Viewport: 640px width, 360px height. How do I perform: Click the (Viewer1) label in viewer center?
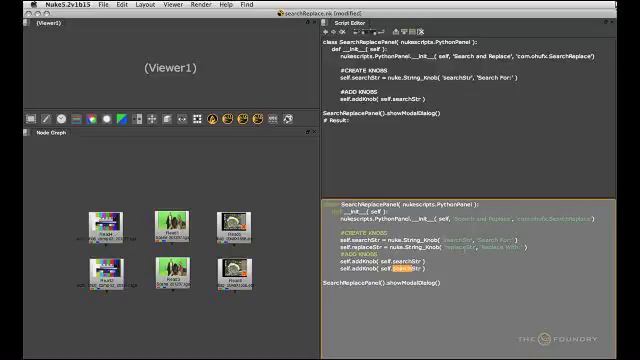170,68
